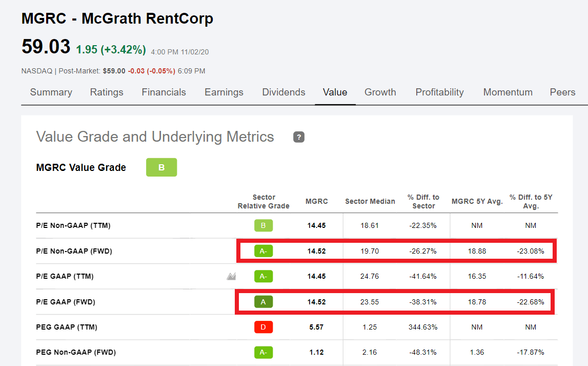Open the Ratings tab
588x366 pixels.
[106, 92]
